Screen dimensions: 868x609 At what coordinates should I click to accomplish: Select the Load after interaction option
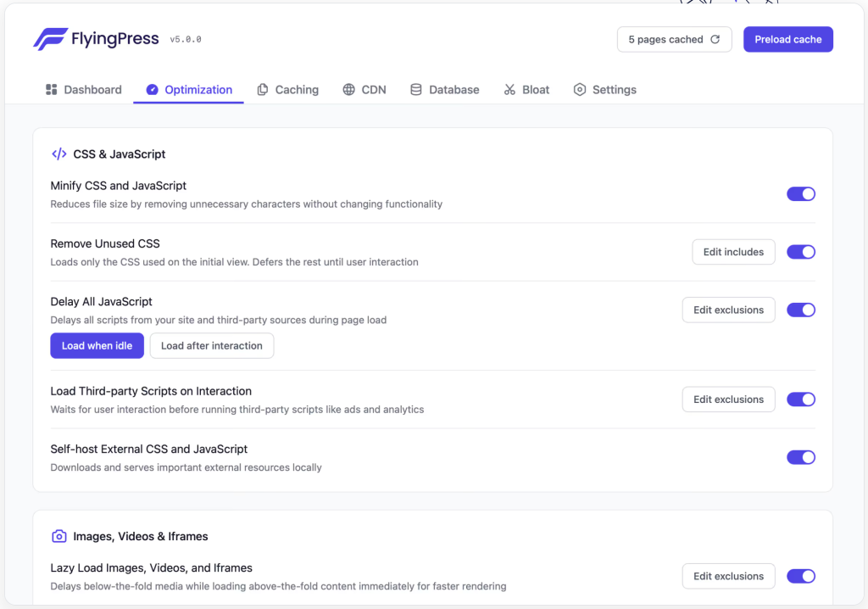212,346
